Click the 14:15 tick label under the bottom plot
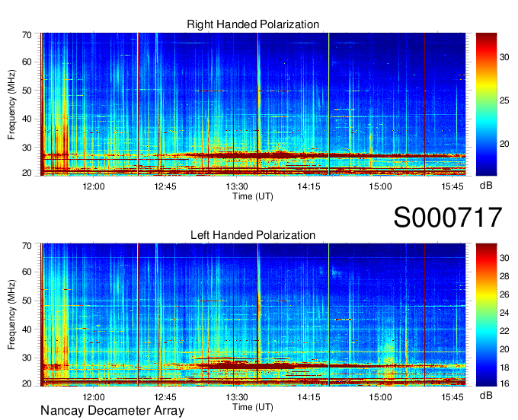 click(309, 397)
